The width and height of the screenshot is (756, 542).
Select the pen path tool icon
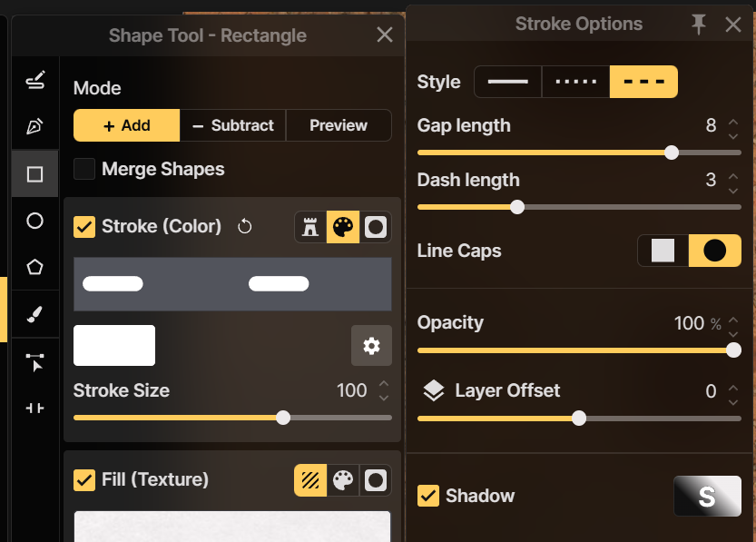(34, 126)
